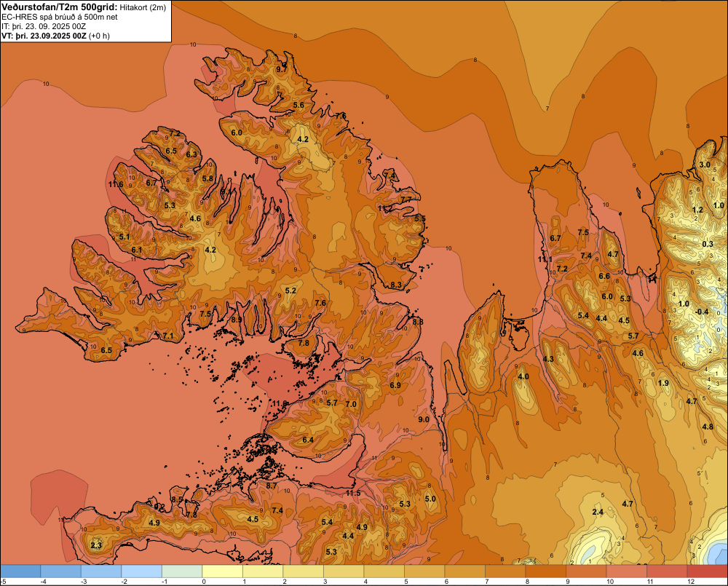Select legend color between 11 and 12
This screenshot has width=728, height=586.
coord(667,571)
